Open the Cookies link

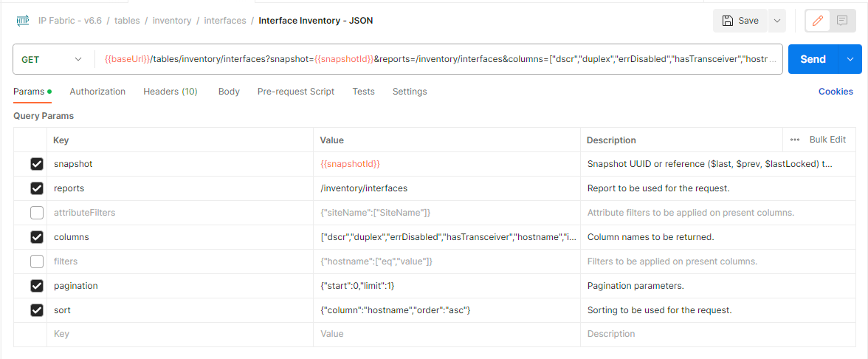(x=836, y=92)
